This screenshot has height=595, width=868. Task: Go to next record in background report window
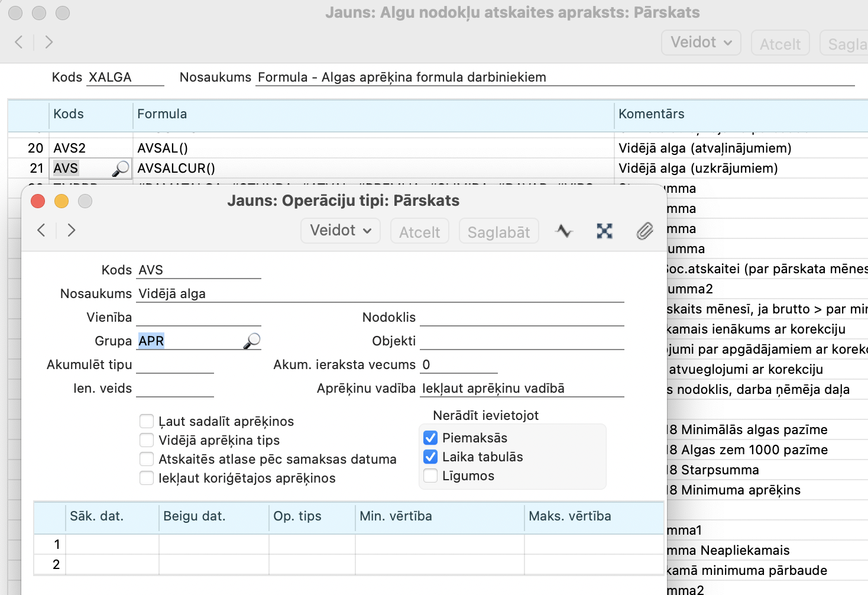click(49, 42)
